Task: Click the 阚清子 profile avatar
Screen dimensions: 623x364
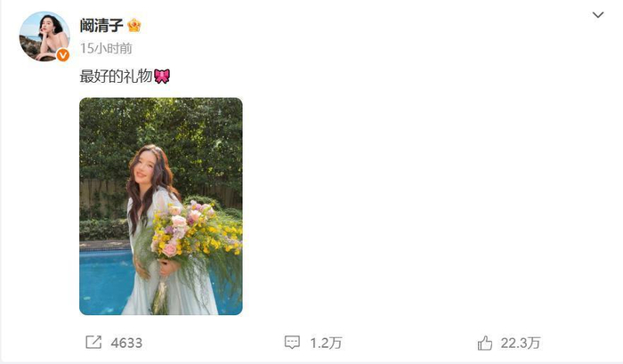Action: (x=44, y=36)
